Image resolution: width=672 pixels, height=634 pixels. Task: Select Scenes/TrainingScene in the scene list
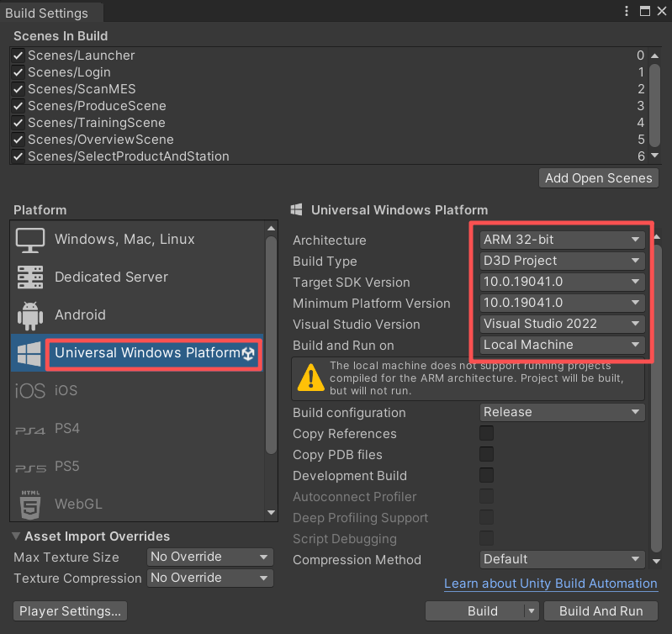point(97,123)
